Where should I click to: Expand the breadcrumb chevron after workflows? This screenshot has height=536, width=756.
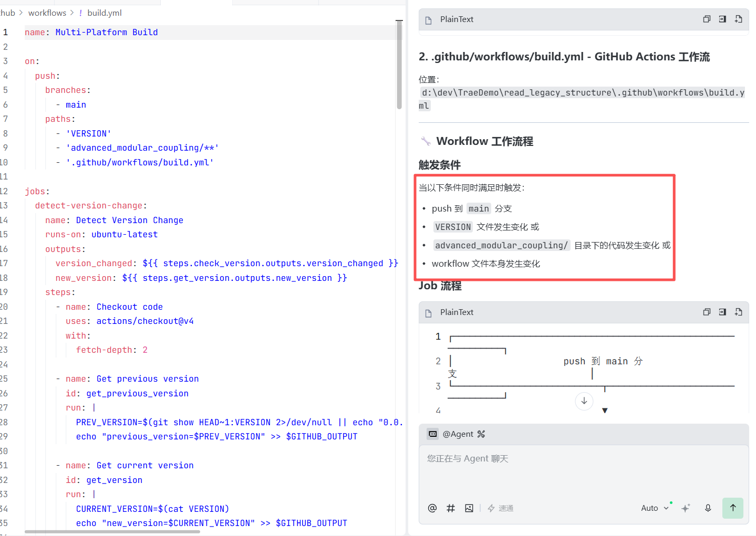coord(72,13)
